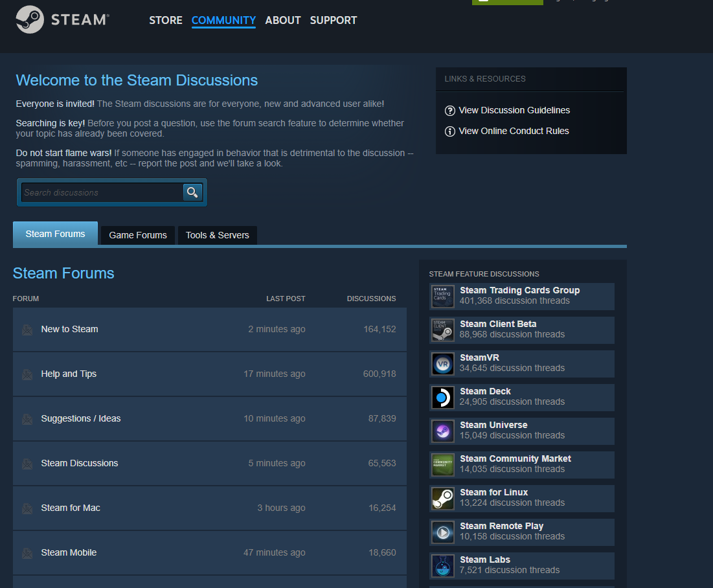Click the forum icon next to Steam Mobile
The image size is (713, 588).
point(27,552)
